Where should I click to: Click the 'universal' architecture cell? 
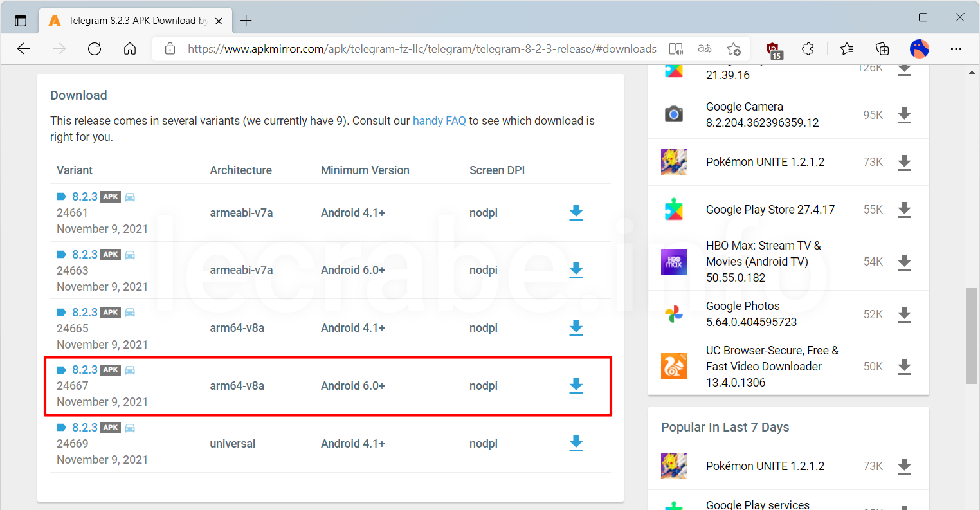(233, 444)
